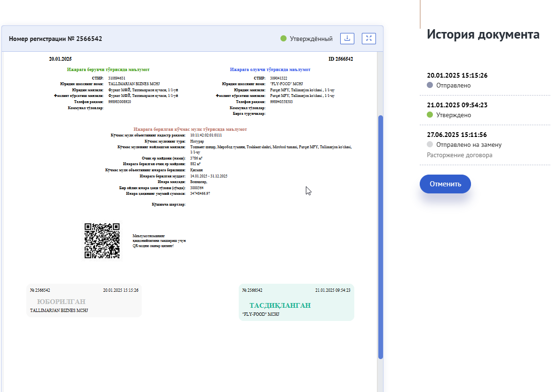The width and height of the screenshot is (551, 392).
Task: Click the document date 20.01.2025
Action: click(60, 59)
